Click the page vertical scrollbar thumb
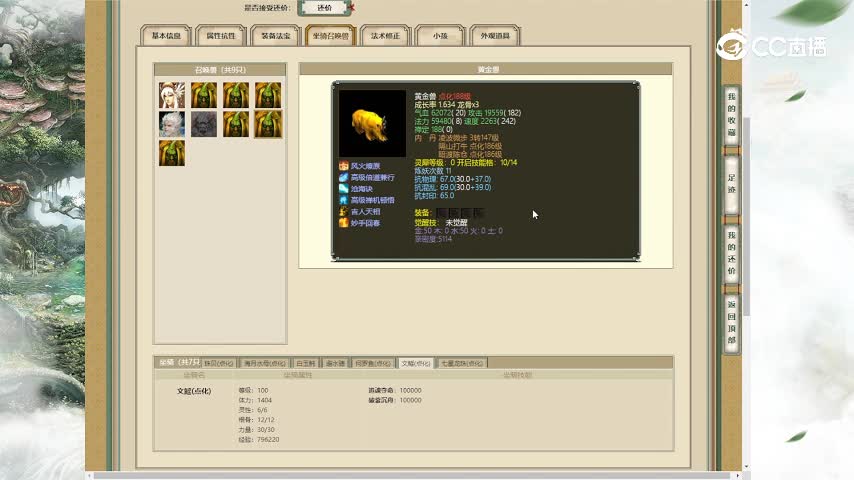Screen dimensions: 854x480 747,215
